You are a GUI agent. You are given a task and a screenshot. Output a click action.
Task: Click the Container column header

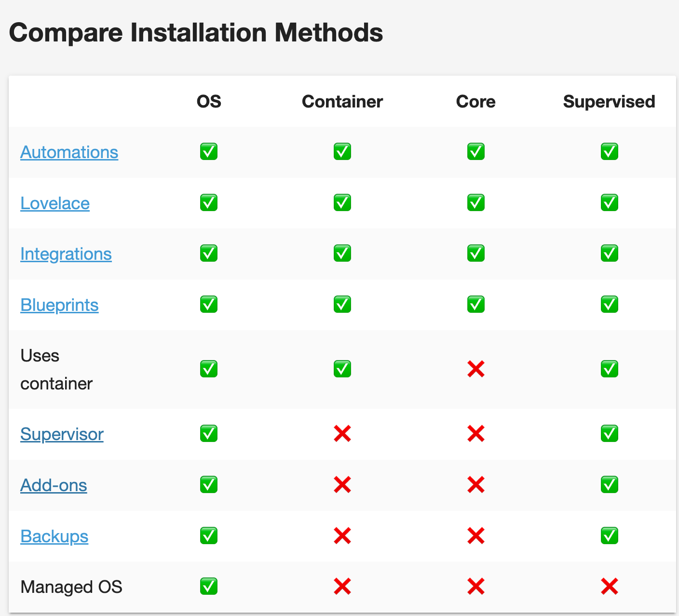(x=342, y=102)
